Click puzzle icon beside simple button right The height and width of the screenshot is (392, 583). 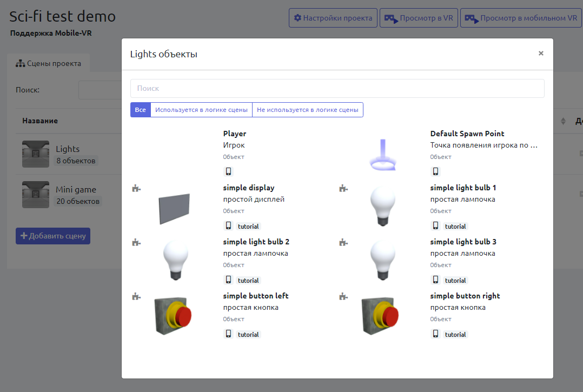pyautogui.click(x=343, y=296)
